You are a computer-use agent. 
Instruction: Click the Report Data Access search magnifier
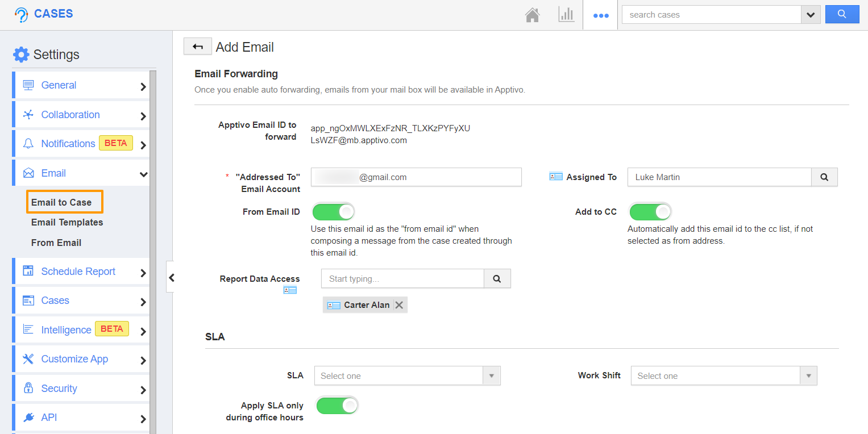coord(497,279)
